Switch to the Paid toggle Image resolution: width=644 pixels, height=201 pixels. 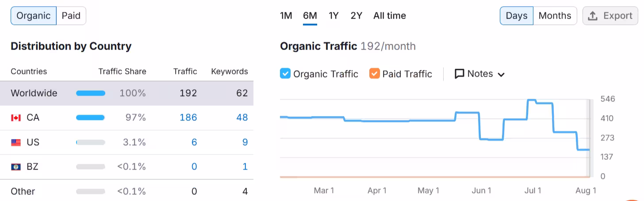pos(71,16)
